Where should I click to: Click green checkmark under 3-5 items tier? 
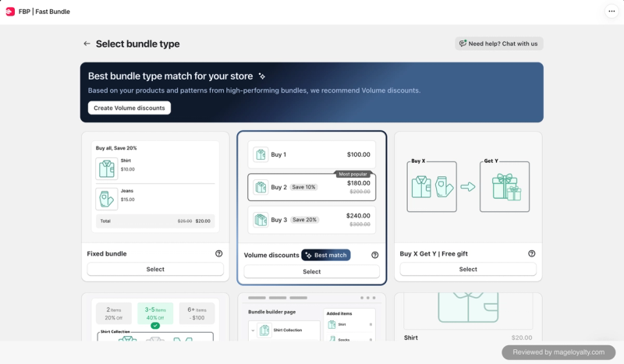[x=155, y=325]
